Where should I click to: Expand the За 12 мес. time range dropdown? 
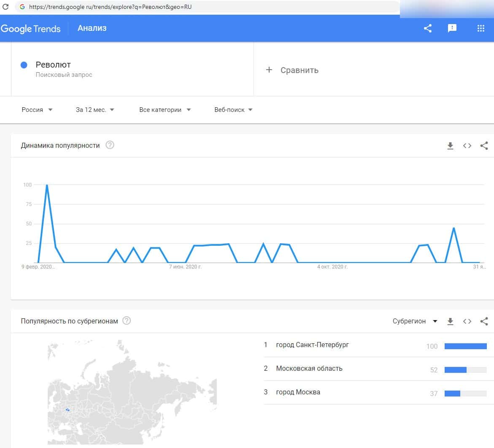pyautogui.click(x=95, y=110)
